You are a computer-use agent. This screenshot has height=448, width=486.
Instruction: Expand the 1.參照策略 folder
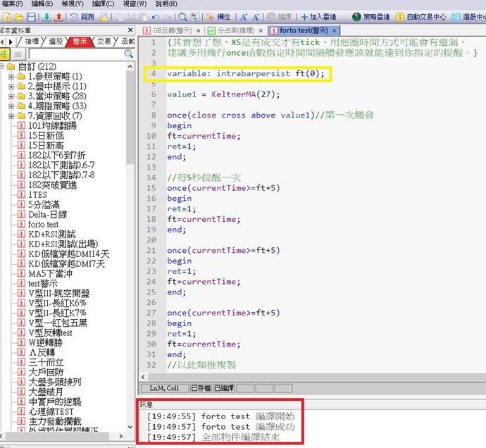click(x=11, y=76)
